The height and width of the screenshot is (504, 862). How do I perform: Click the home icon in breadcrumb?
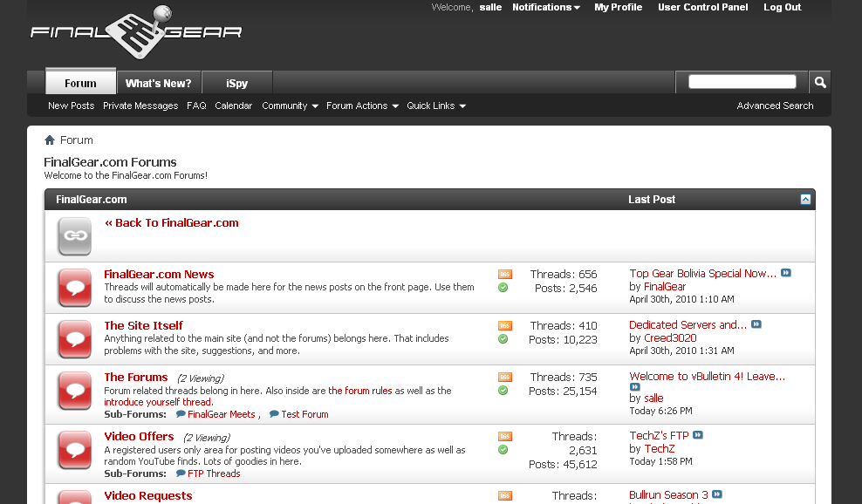pyautogui.click(x=50, y=140)
